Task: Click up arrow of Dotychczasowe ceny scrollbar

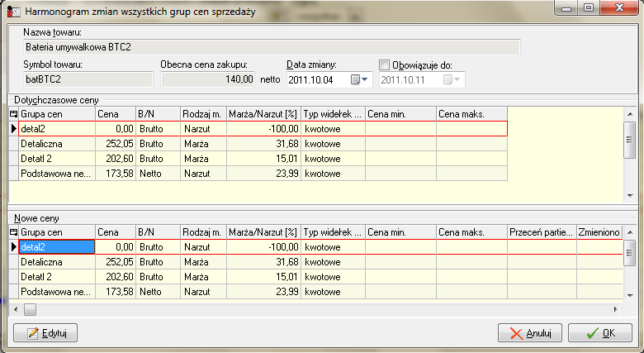Action: tap(630, 113)
